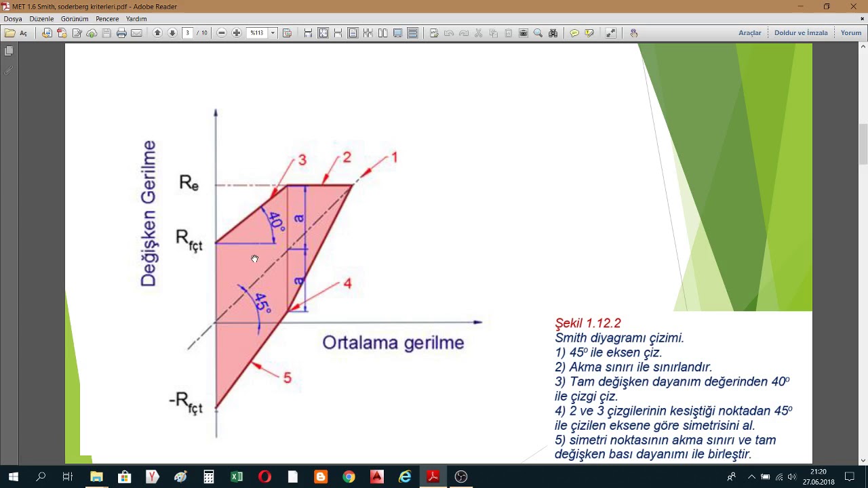Open the Yardım menu

point(136,19)
